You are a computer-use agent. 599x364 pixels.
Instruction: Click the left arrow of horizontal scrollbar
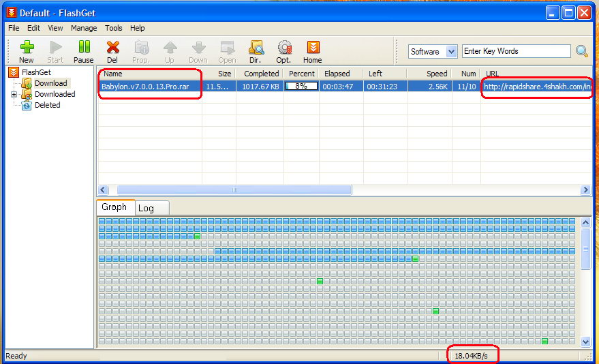click(x=103, y=189)
